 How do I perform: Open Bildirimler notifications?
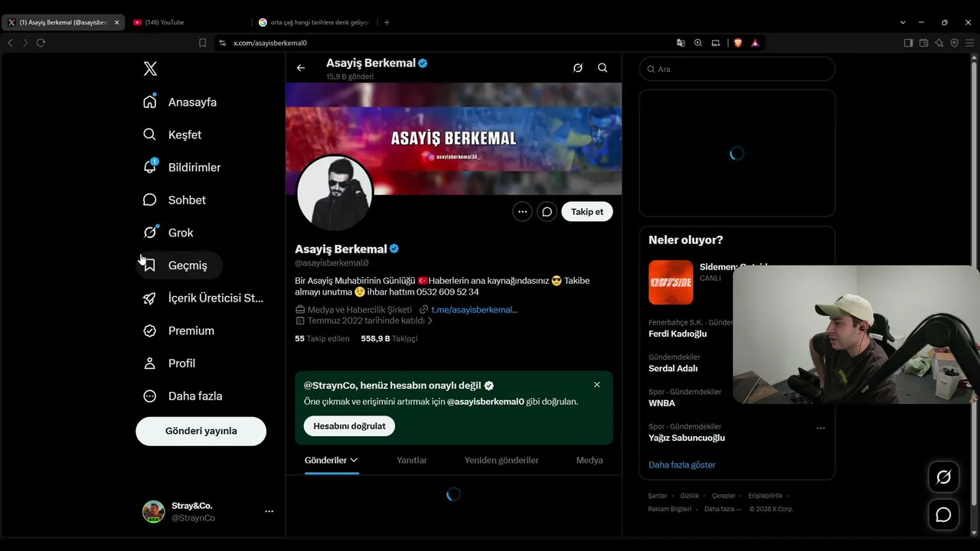click(x=182, y=167)
